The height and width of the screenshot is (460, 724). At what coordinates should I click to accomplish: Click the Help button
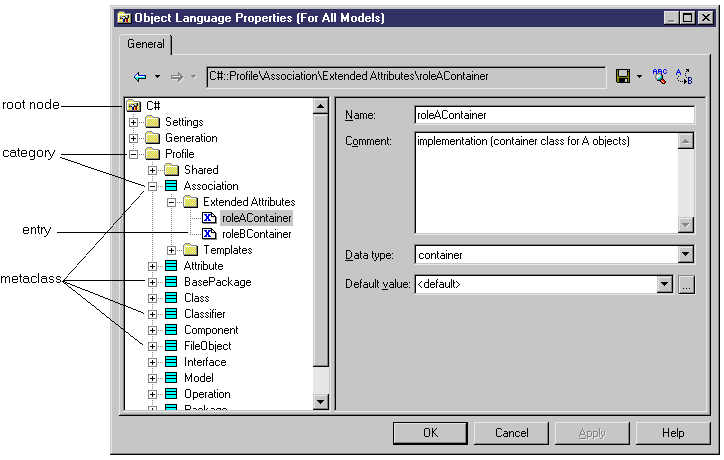pyautogui.click(x=673, y=433)
